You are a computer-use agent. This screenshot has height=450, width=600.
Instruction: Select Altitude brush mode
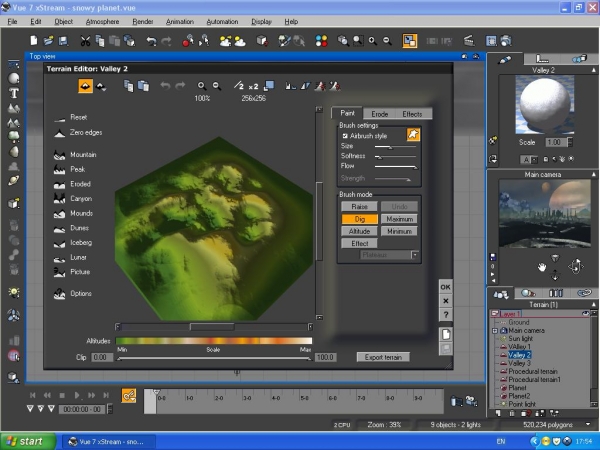(x=359, y=231)
